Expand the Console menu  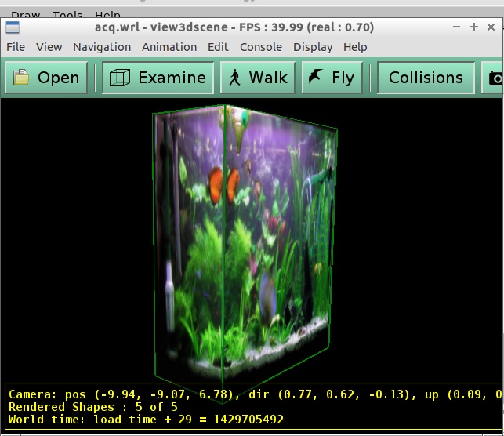(x=261, y=47)
